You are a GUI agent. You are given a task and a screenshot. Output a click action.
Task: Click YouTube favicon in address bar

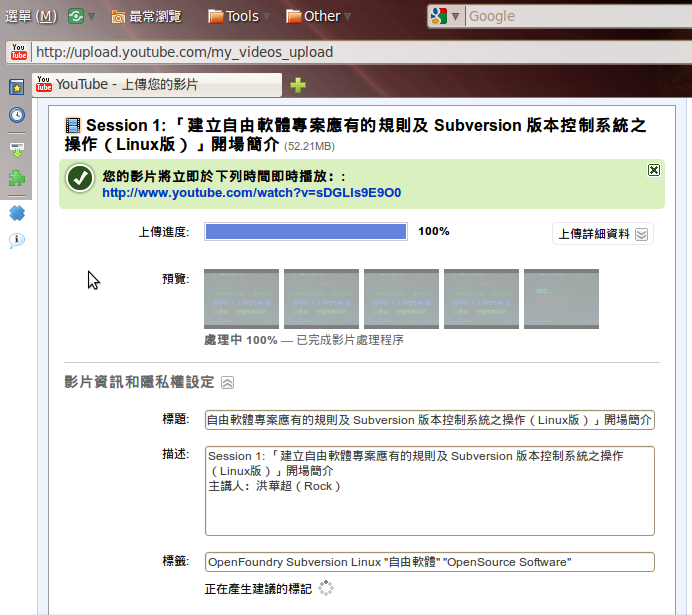point(19,52)
